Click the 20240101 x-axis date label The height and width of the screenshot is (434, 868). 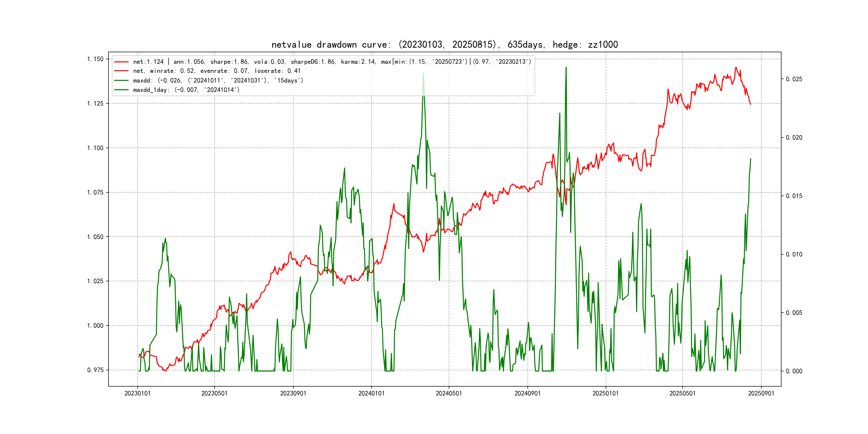[371, 393]
